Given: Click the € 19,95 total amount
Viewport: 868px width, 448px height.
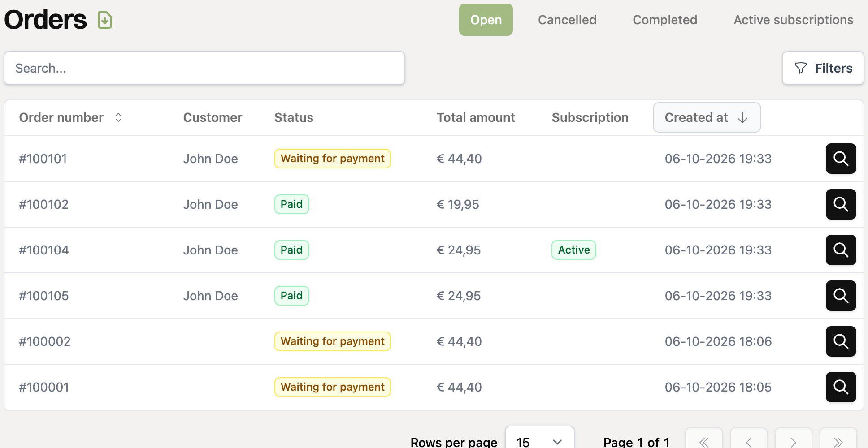Looking at the screenshot, I should (x=458, y=204).
